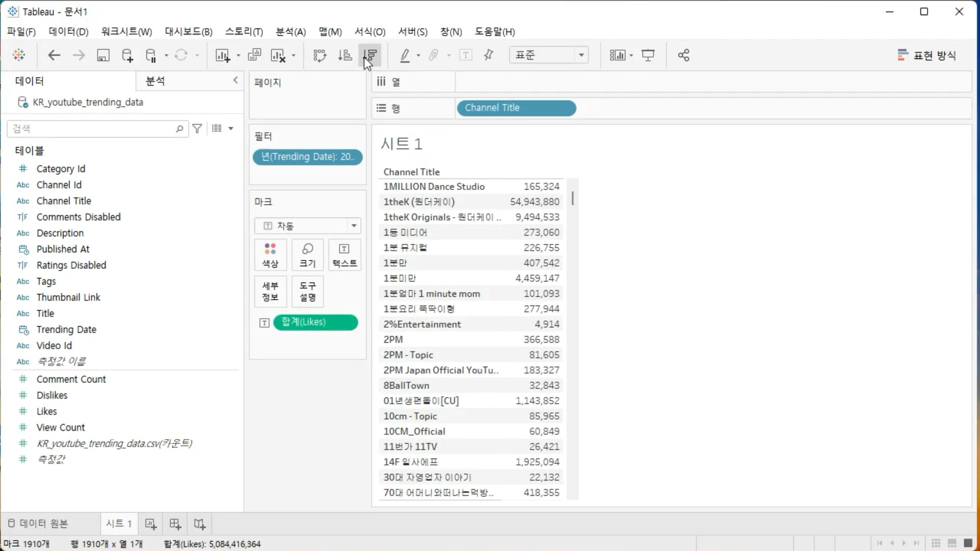
Task: Click the swap rows and columns icon
Action: (x=320, y=55)
